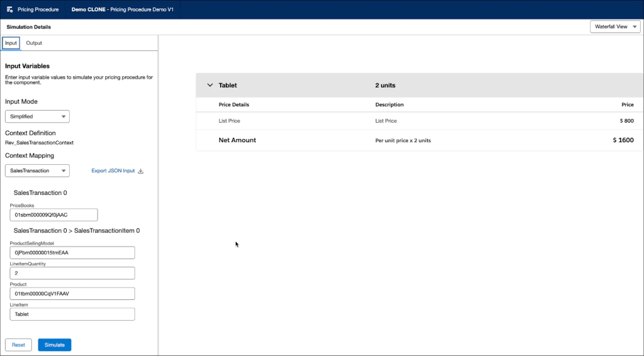Switch to the Output tab
Image resolution: width=644 pixels, height=356 pixels.
[x=34, y=43]
